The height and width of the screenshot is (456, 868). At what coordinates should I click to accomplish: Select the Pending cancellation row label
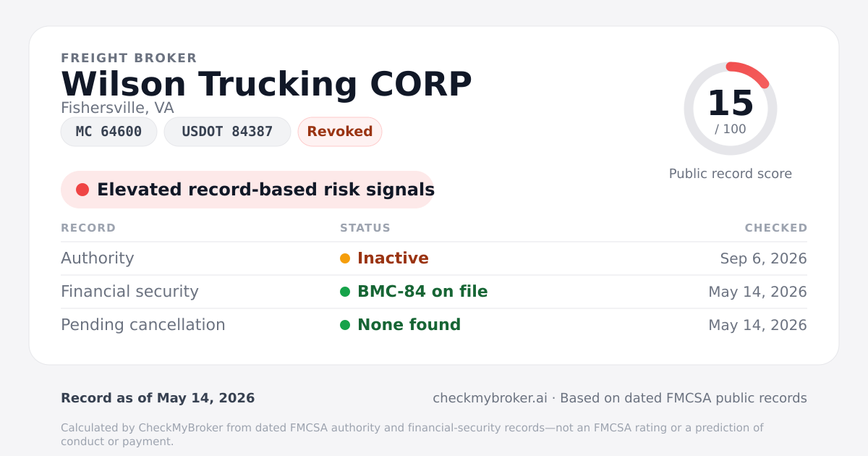(x=143, y=325)
